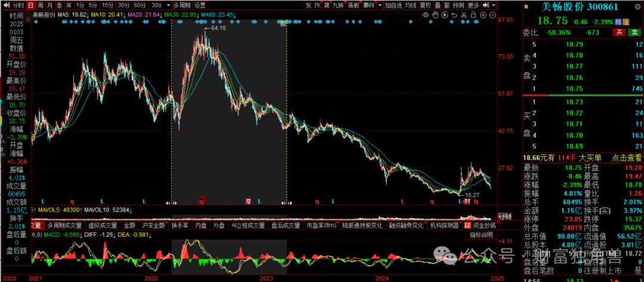Image resolution: width=644 pixels, height=282 pixels.
Task: Zoom out with the minus circle icon
Action: coord(493,15)
